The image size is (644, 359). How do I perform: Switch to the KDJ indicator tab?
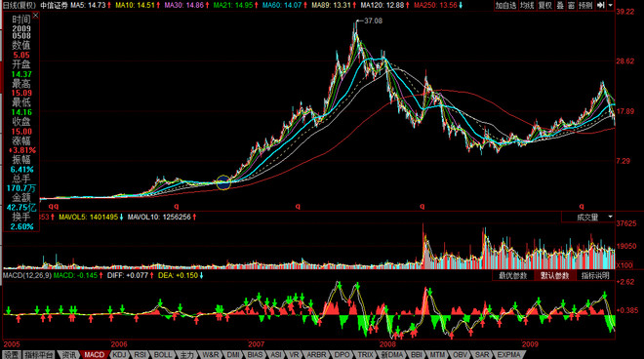[x=119, y=354]
